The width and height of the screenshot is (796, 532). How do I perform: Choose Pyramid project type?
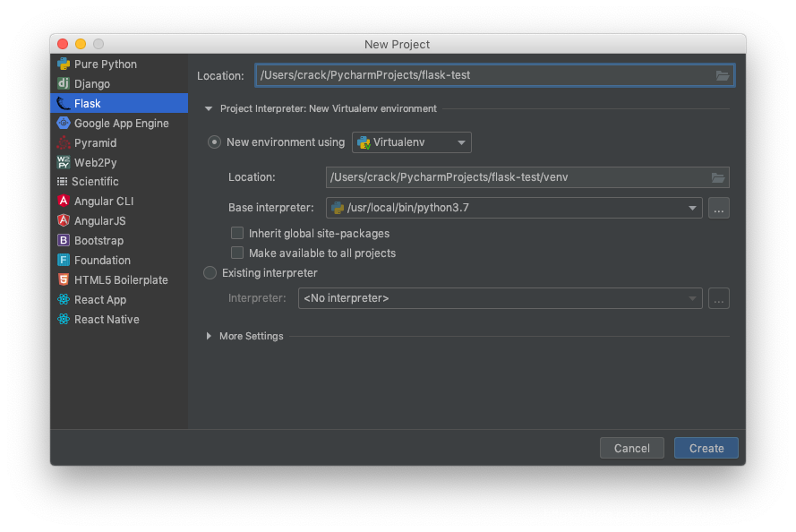119,142
